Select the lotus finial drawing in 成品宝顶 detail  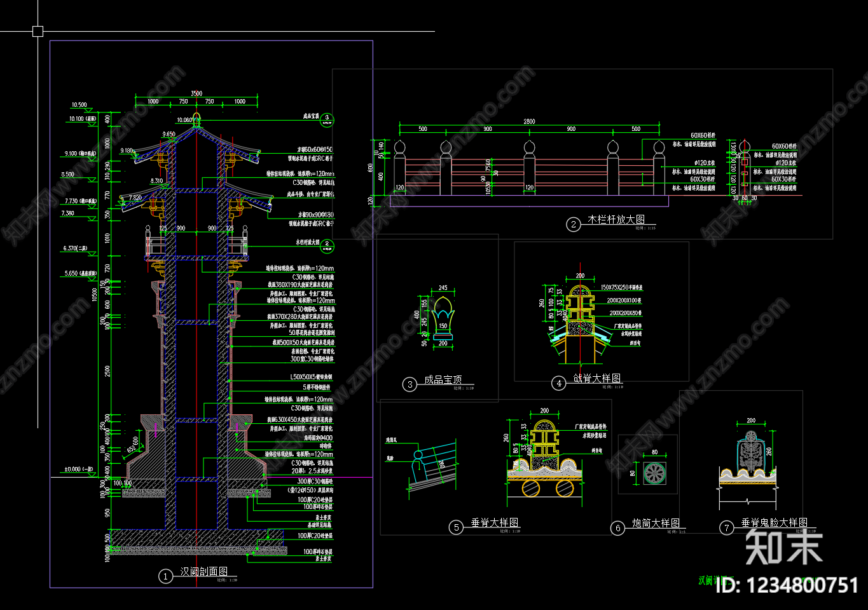pos(443,318)
